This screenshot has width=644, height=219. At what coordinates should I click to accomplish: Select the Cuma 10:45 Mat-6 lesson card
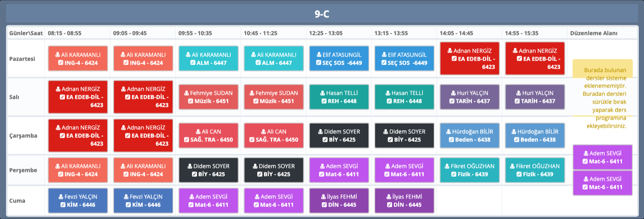(x=274, y=201)
